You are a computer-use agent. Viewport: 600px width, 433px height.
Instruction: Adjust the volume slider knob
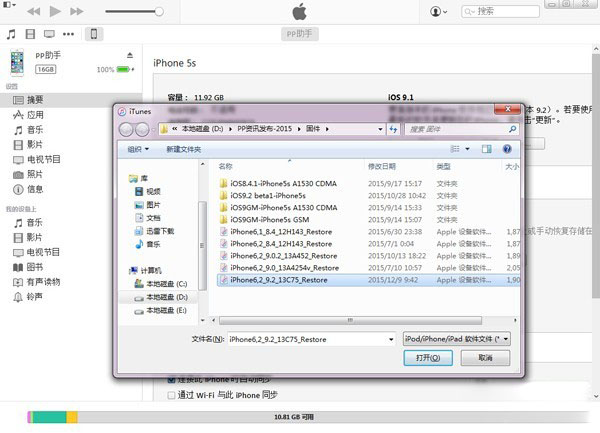(159, 11)
